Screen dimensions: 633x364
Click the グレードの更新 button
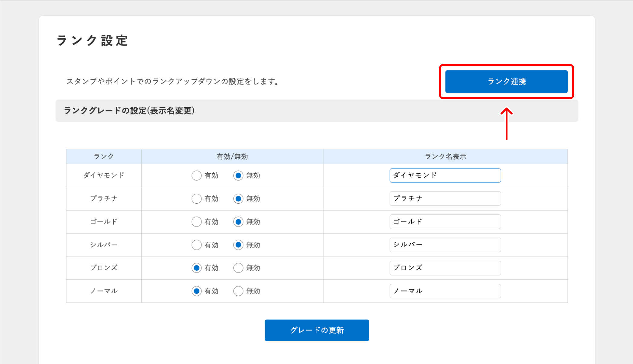coord(317,330)
